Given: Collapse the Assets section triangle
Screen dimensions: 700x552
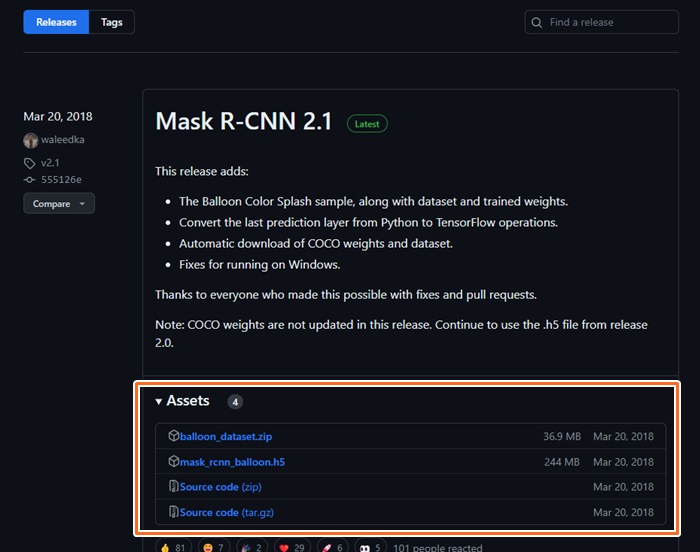Looking at the screenshot, I should tap(158, 401).
